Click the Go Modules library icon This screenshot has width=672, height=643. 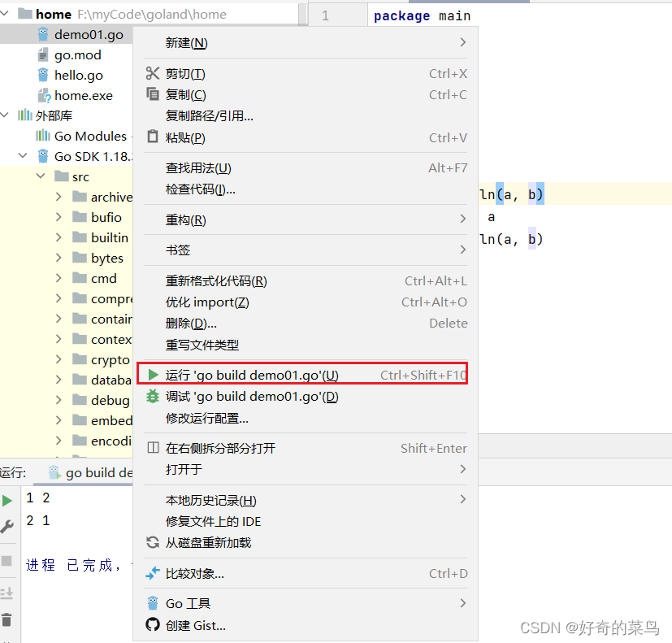[x=41, y=135]
